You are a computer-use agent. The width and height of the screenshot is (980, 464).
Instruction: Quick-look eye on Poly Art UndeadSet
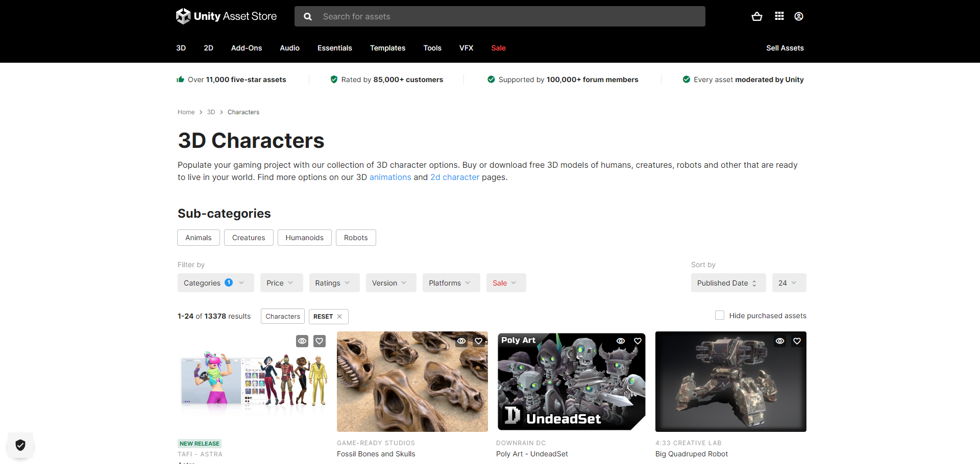(x=621, y=341)
